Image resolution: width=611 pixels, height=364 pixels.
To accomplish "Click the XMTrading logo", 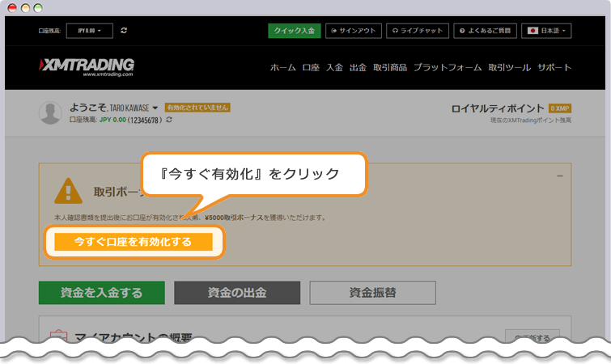I will click(87, 66).
